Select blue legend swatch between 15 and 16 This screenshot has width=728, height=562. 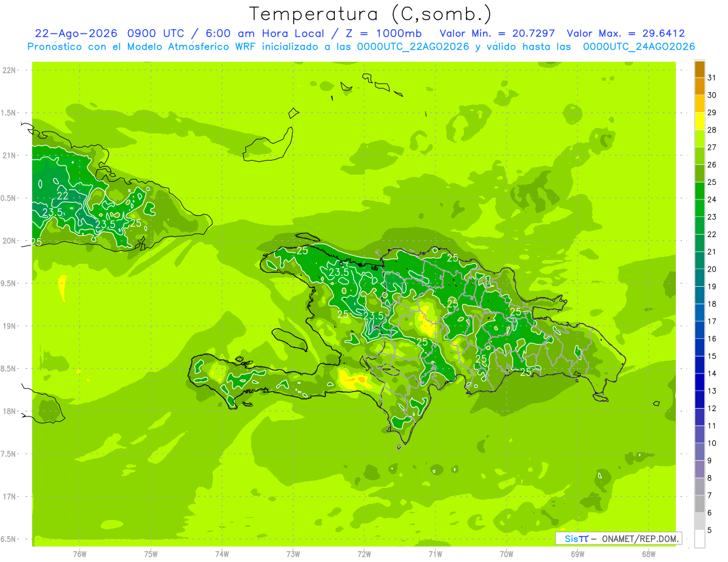point(699,347)
